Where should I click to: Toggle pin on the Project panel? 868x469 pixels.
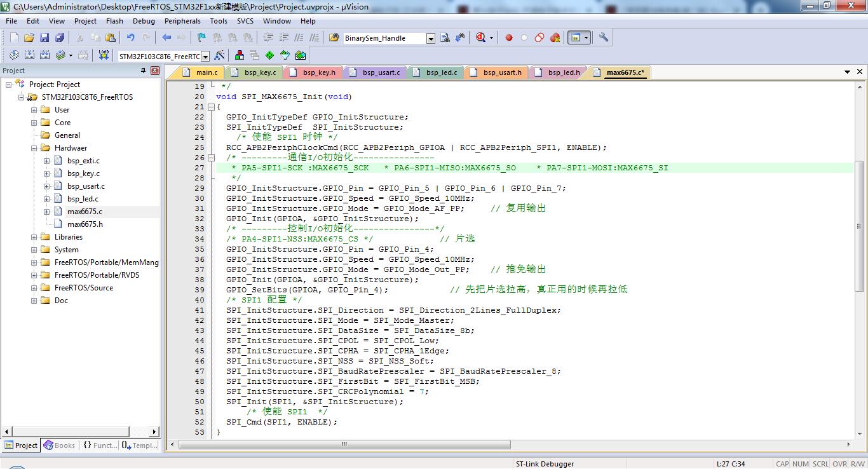143,71
